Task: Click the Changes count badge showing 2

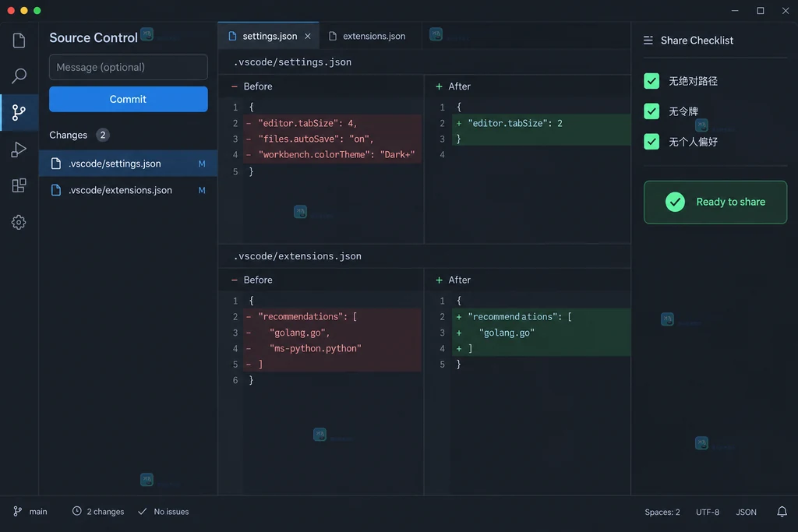Action: [102, 135]
